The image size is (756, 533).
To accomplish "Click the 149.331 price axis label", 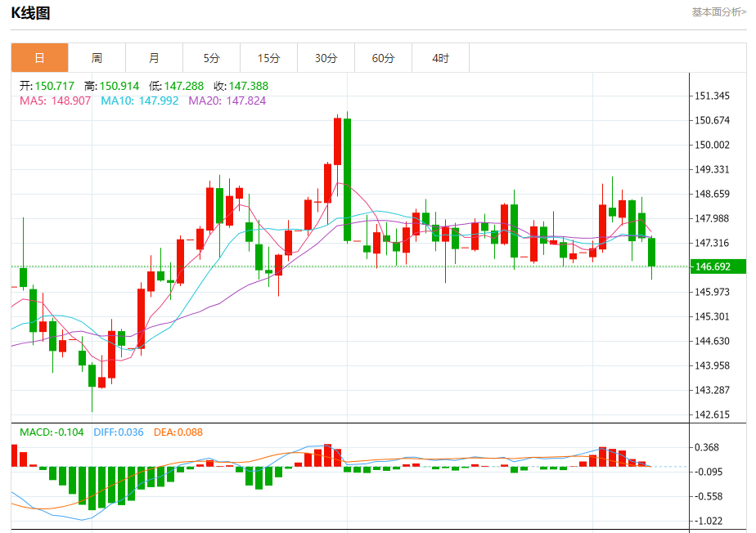I will (x=712, y=170).
